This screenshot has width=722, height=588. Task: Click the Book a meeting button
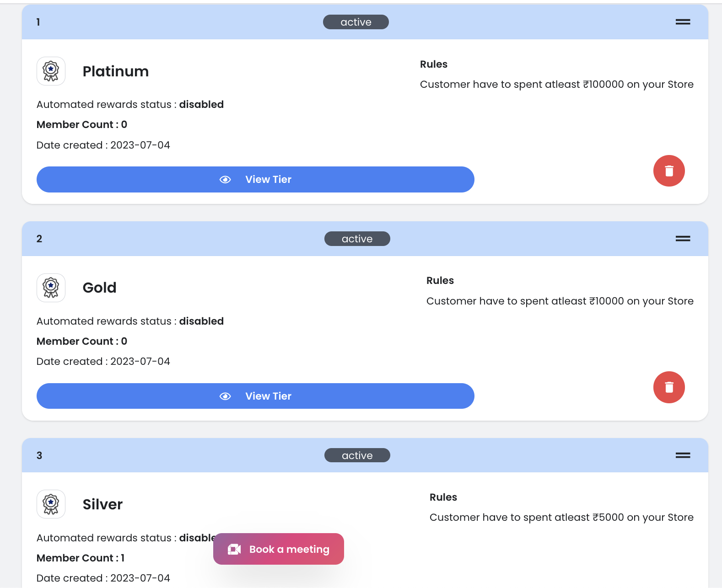point(289,549)
